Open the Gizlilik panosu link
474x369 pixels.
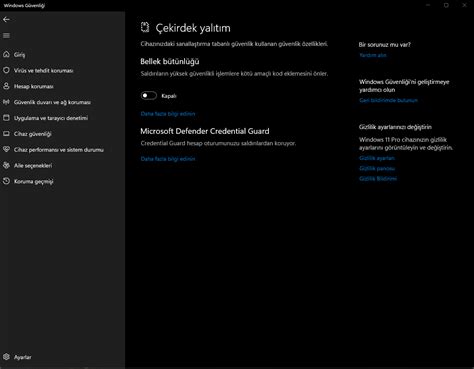pyautogui.click(x=377, y=168)
